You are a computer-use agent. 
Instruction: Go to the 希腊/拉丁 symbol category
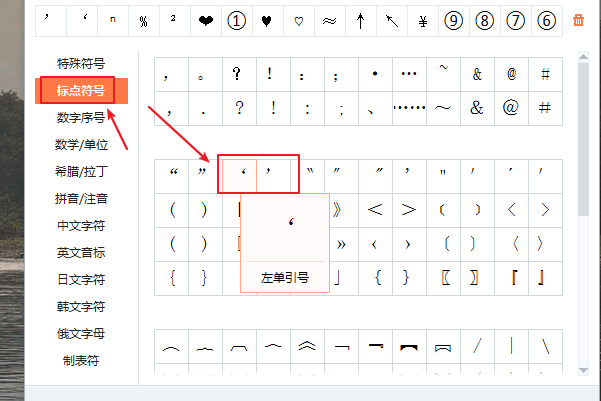point(81,172)
